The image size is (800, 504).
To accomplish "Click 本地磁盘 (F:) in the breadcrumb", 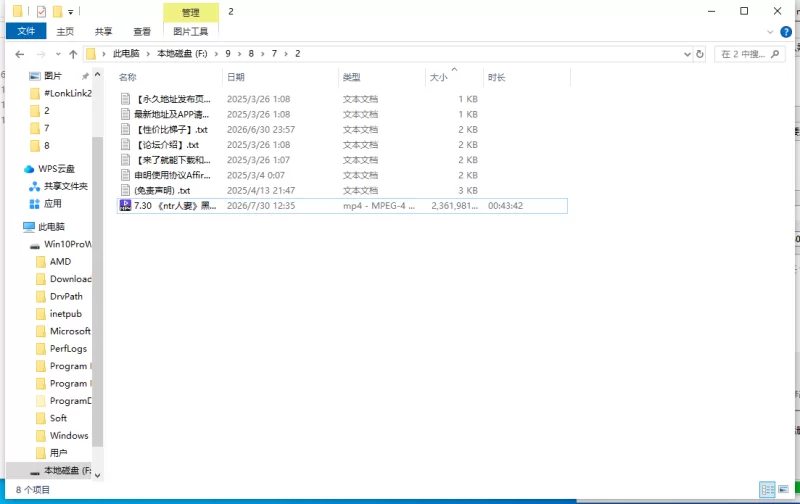I will [182, 54].
